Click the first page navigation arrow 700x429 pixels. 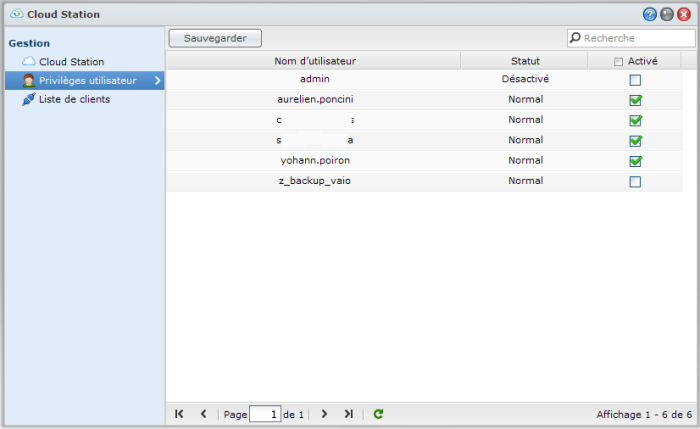coord(179,413)
